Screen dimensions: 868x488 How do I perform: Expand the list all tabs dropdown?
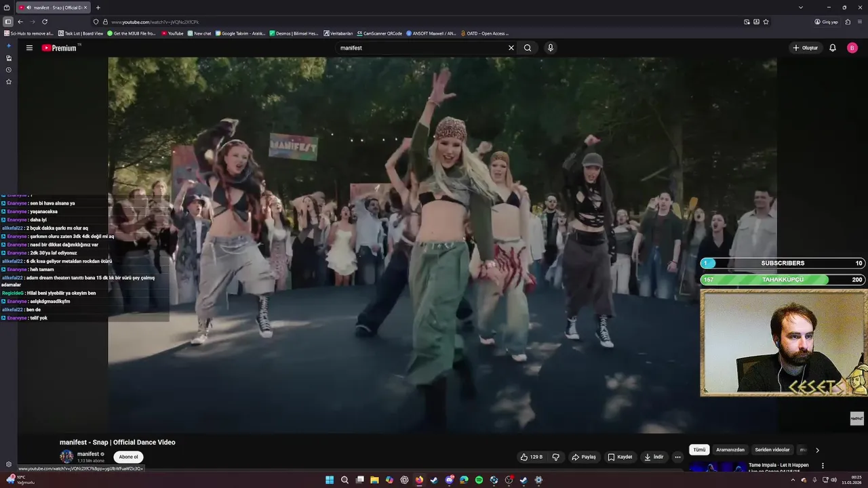[x=801, y=7]
